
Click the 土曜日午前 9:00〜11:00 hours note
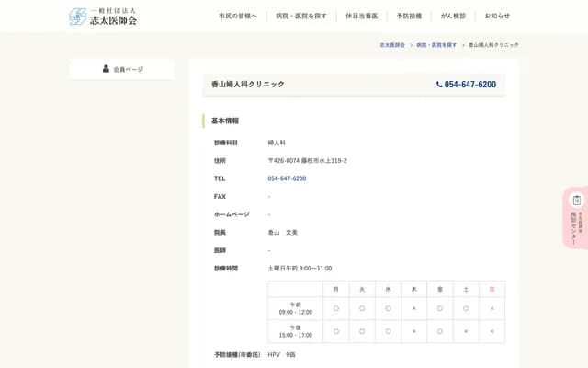coord(300,269)
